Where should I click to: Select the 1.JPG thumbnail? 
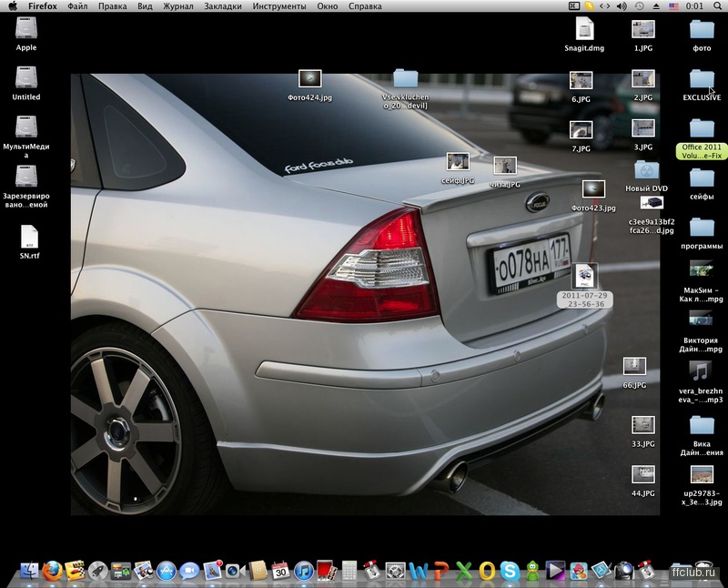[x=643, y=29]
